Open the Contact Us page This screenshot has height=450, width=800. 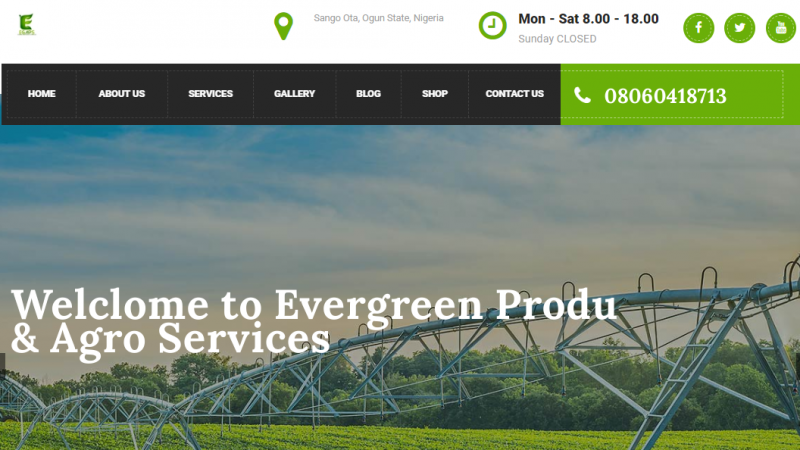514,94
